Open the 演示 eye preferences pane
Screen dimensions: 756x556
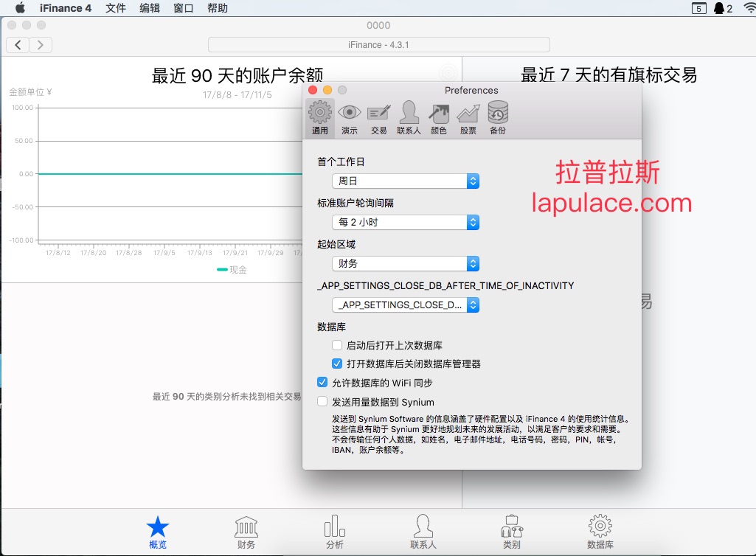[x=350, y=118]
